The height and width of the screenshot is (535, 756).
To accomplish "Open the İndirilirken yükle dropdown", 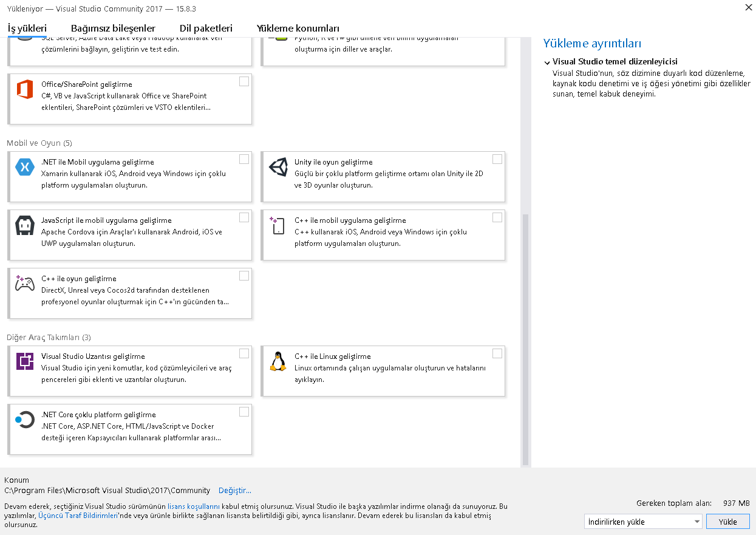I will click(x=642, y=522).
